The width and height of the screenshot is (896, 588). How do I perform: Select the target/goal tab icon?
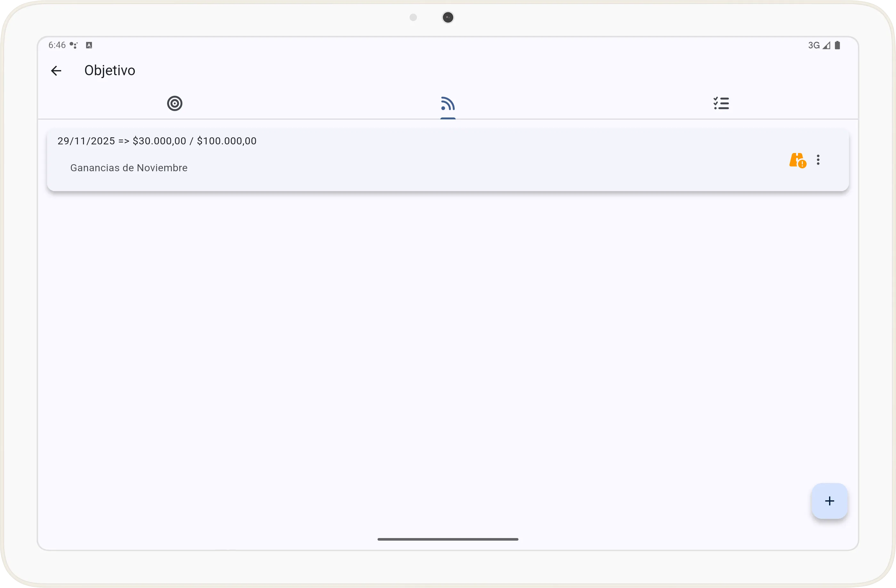[174, 103]
